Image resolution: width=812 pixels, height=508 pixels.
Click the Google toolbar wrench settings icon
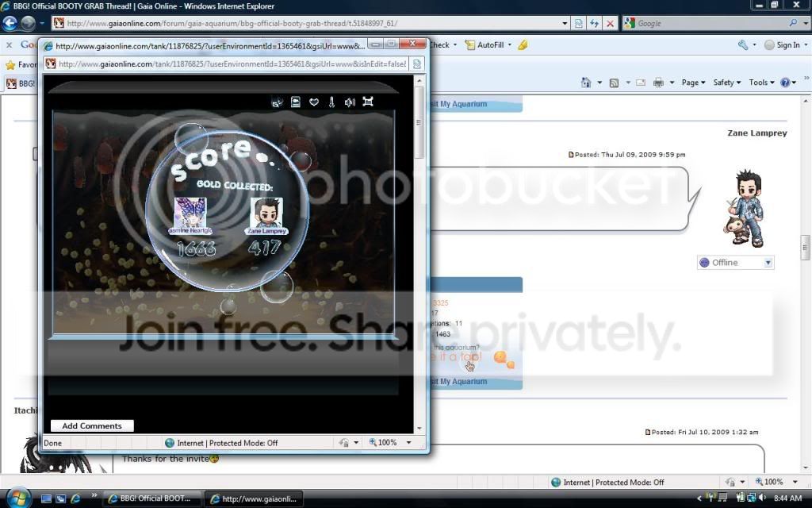pyautogui.click(x=742, y=45)
